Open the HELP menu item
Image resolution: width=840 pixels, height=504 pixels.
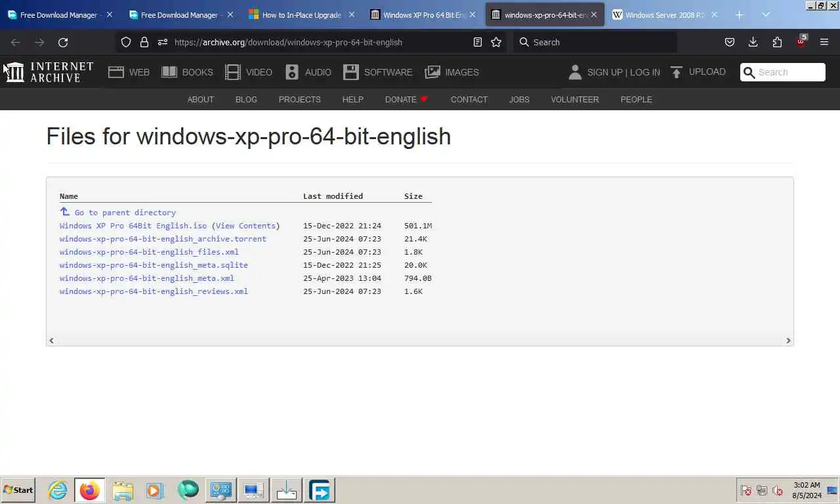[352, 100]
